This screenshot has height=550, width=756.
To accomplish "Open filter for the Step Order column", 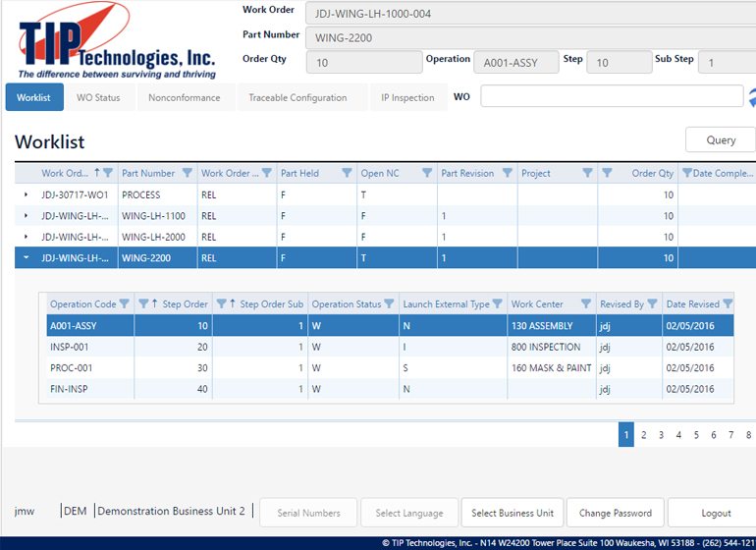I will point(143,303).
